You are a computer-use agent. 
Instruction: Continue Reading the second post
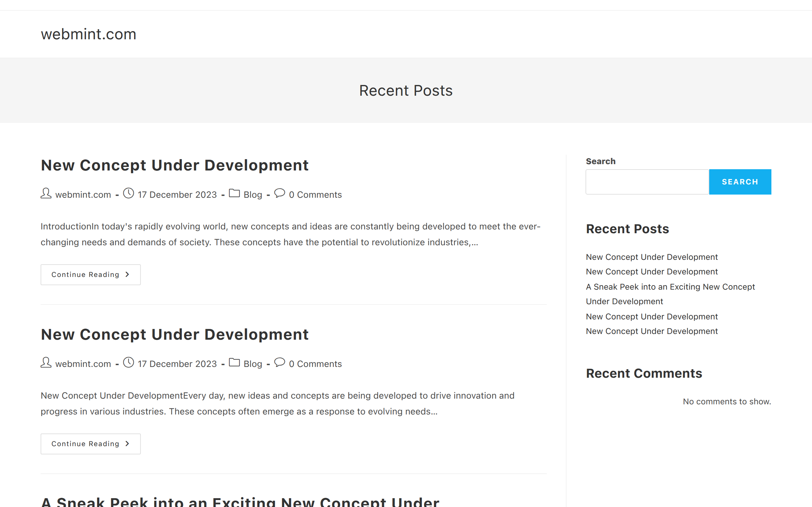pyautogui.click(x=91, y=444)
